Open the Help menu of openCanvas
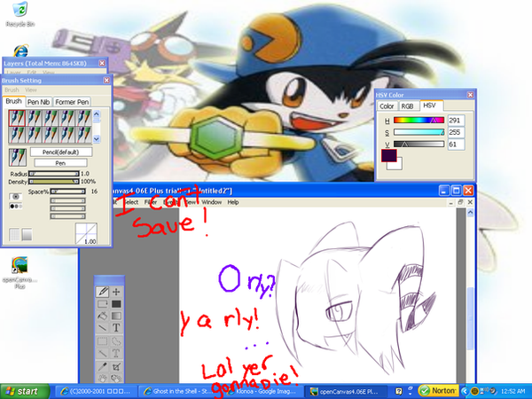The image size is (532, 399). (x=232, y=202)
